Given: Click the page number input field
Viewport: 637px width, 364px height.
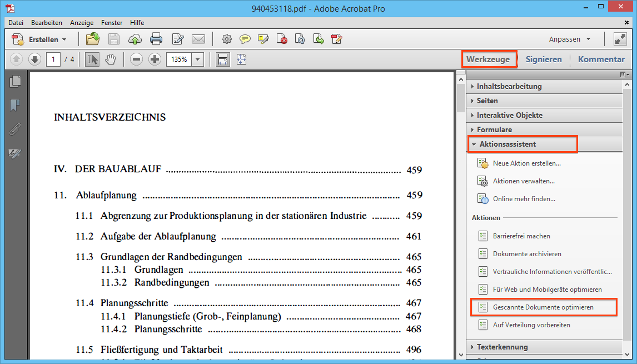Looking at the screenshot, I should coord(53,59).
